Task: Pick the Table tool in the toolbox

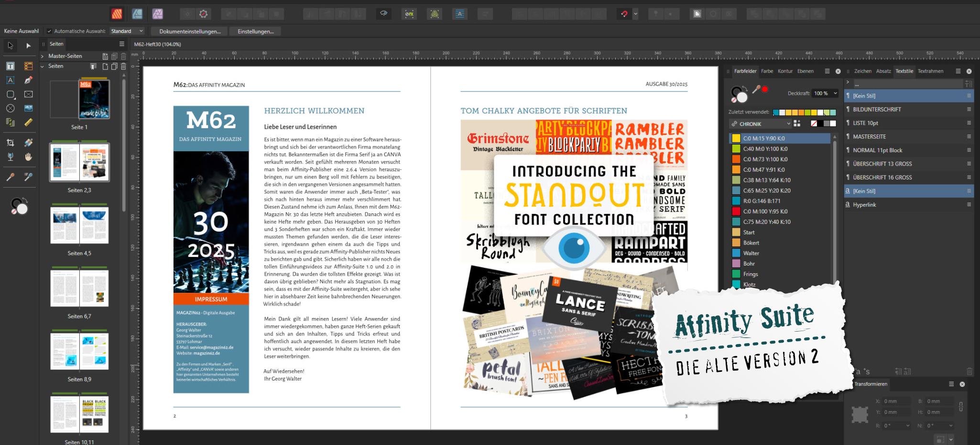Action: (x=29, y=66)
